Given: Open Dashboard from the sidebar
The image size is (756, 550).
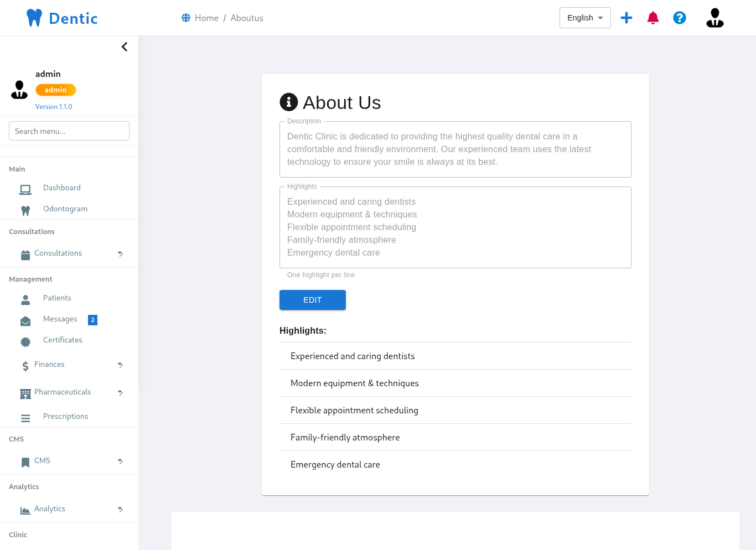Looking at the screenshot, I should coord(62,188).
